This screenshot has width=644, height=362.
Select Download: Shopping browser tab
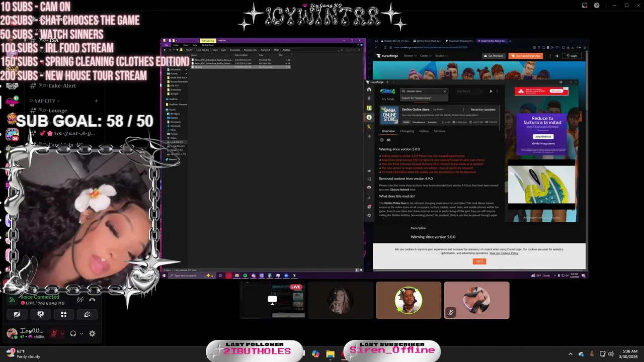[459, 41]
